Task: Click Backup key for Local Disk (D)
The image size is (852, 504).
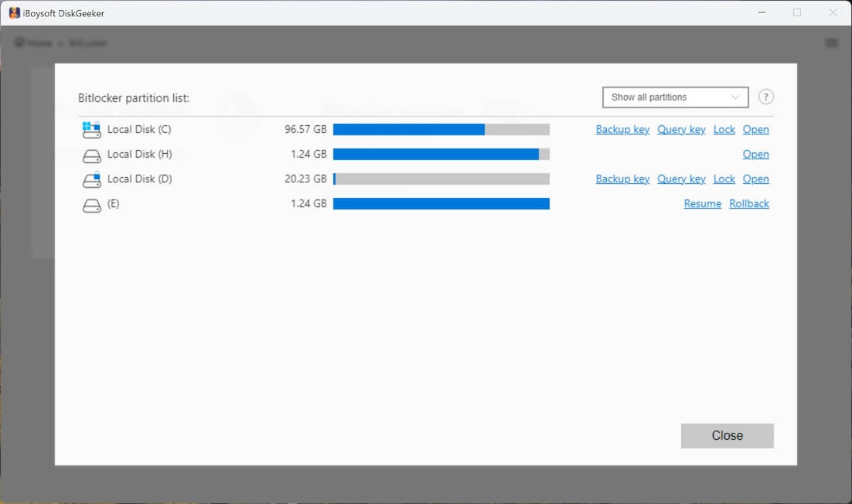Action: coord(622,179)
